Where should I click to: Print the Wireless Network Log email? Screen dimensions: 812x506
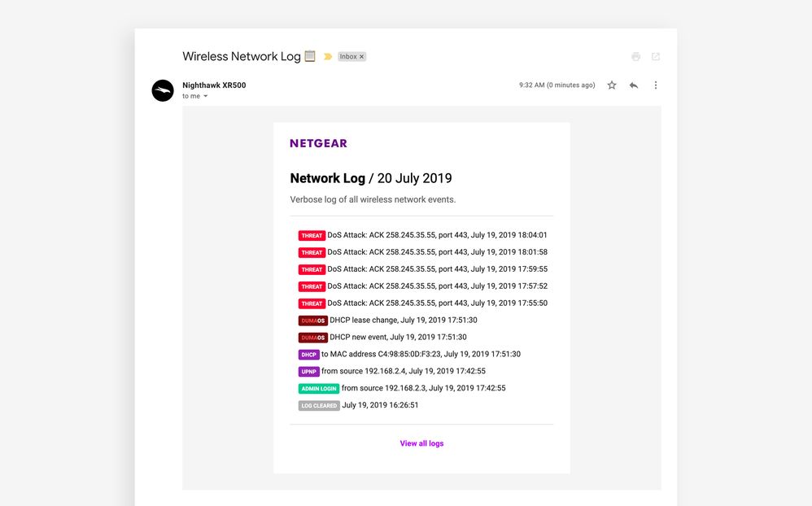coord(635,56)
